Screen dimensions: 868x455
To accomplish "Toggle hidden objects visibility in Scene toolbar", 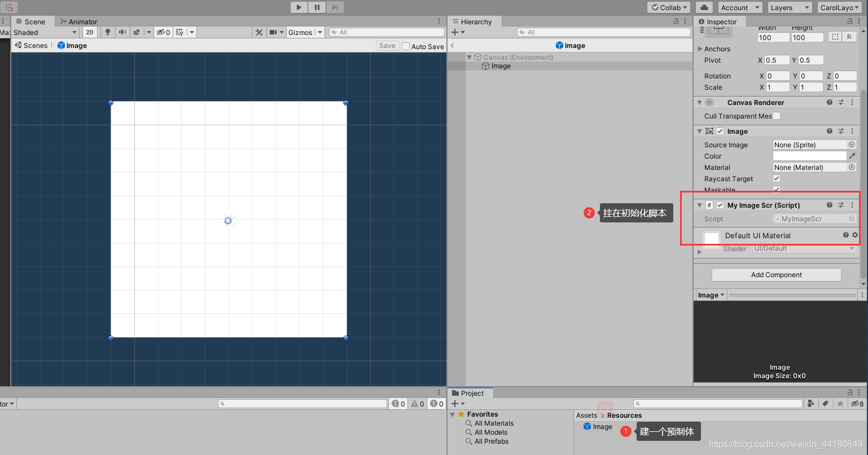I will click(x=163, y=32).
